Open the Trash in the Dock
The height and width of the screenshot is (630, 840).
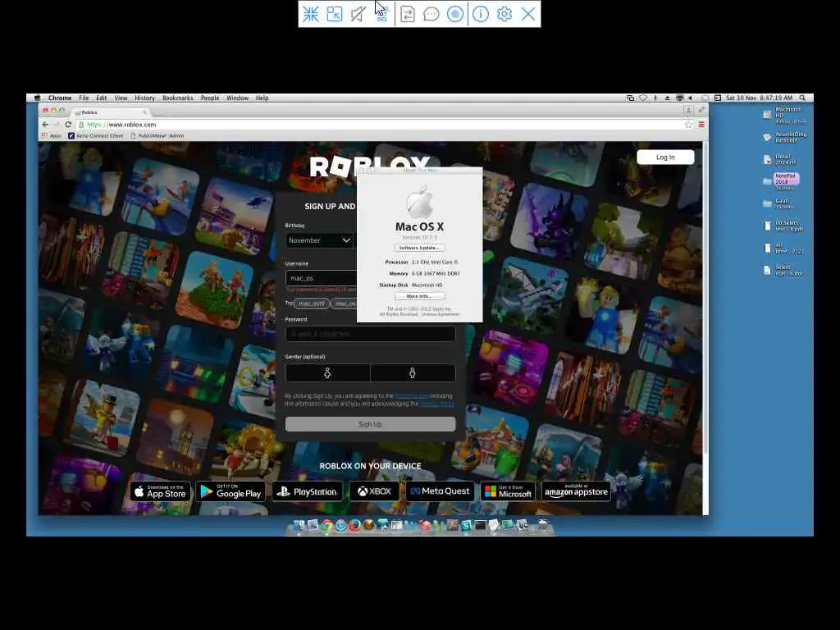[x=543, y=526]
